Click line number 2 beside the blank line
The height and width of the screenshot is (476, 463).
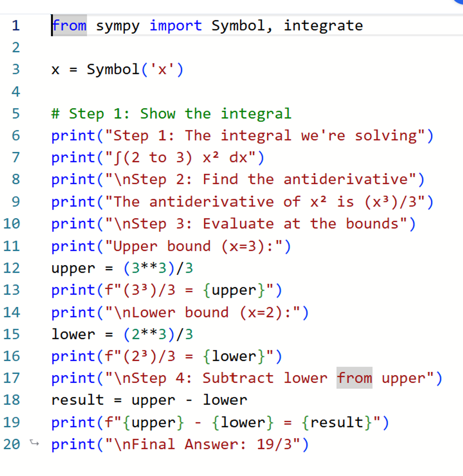click(x=16, y=48)
